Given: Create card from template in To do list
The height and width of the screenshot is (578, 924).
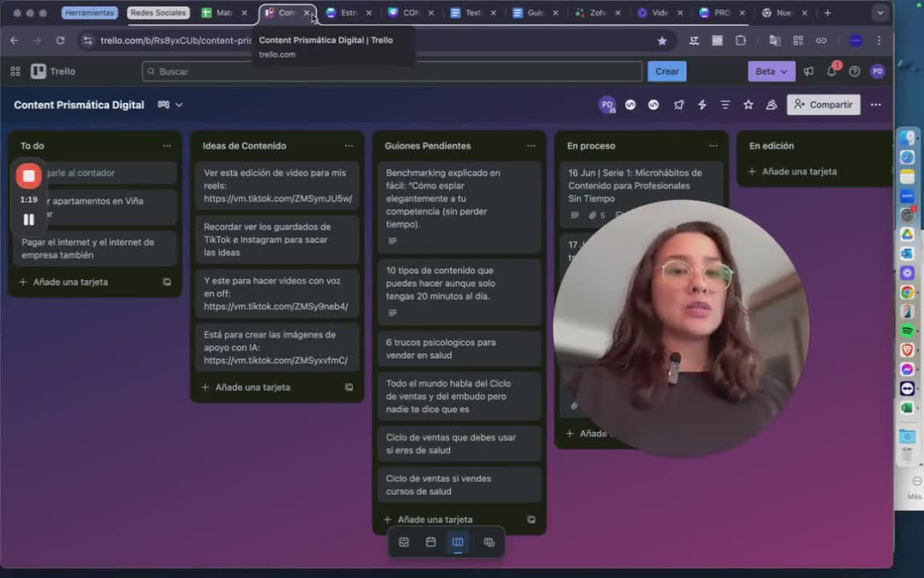Looking at the screenshot, I should [166, 282].
